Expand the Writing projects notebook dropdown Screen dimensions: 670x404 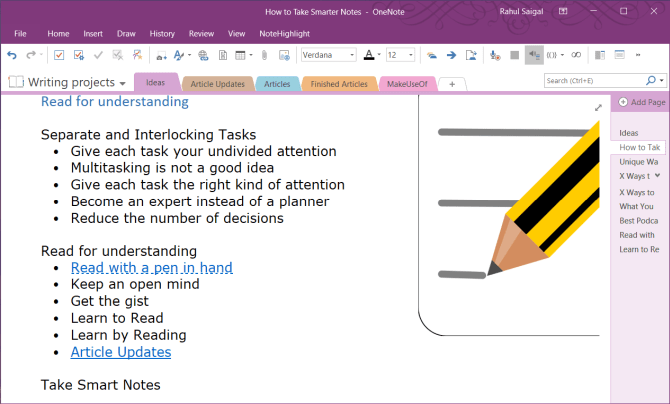click(x=122, y=82)
